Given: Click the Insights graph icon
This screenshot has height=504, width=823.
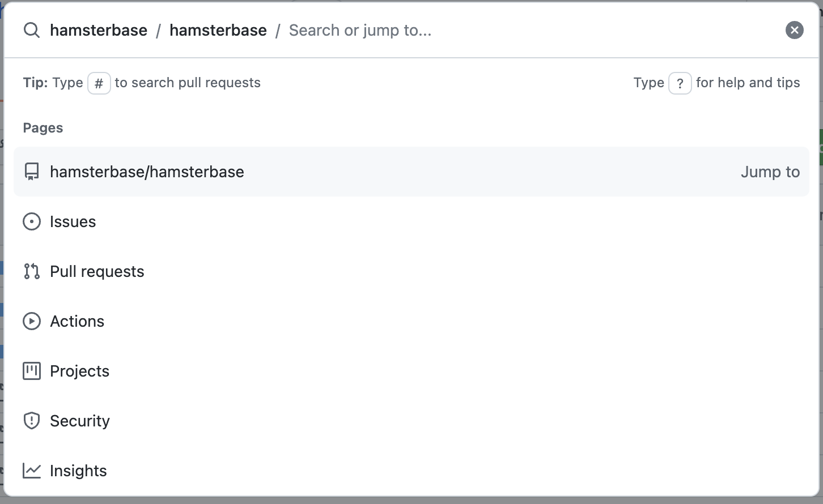Looking at the screenshot, I should (32, 471).
